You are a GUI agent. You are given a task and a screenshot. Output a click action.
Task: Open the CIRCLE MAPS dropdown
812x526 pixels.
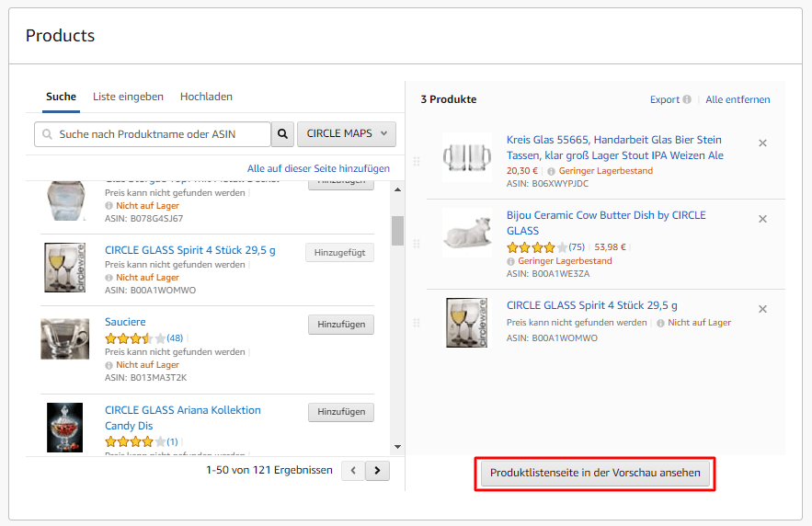tap(347, 134)
